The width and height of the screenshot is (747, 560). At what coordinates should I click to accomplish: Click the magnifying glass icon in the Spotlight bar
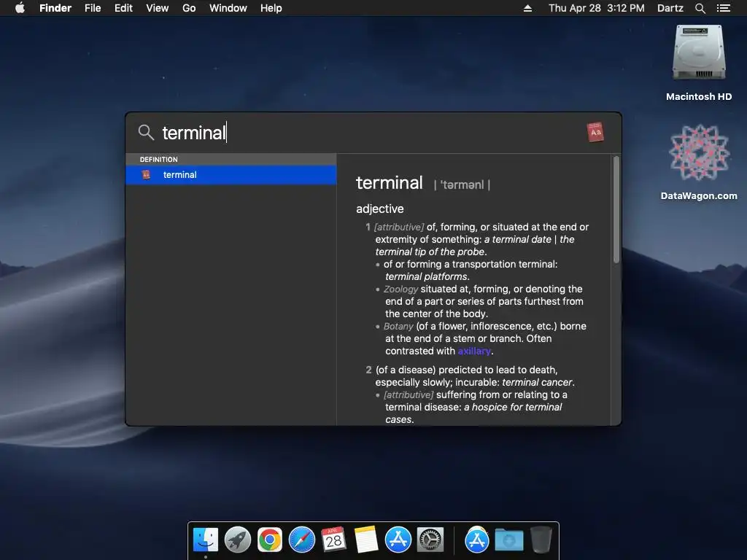click(x=146, y=133)
